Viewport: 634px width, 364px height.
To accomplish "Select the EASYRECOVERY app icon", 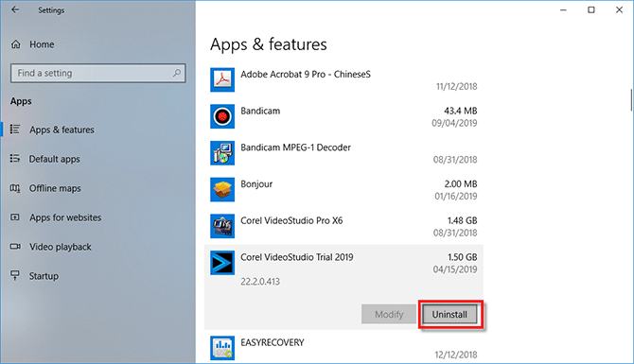I will pyautogui.click(x=222, y=348).
